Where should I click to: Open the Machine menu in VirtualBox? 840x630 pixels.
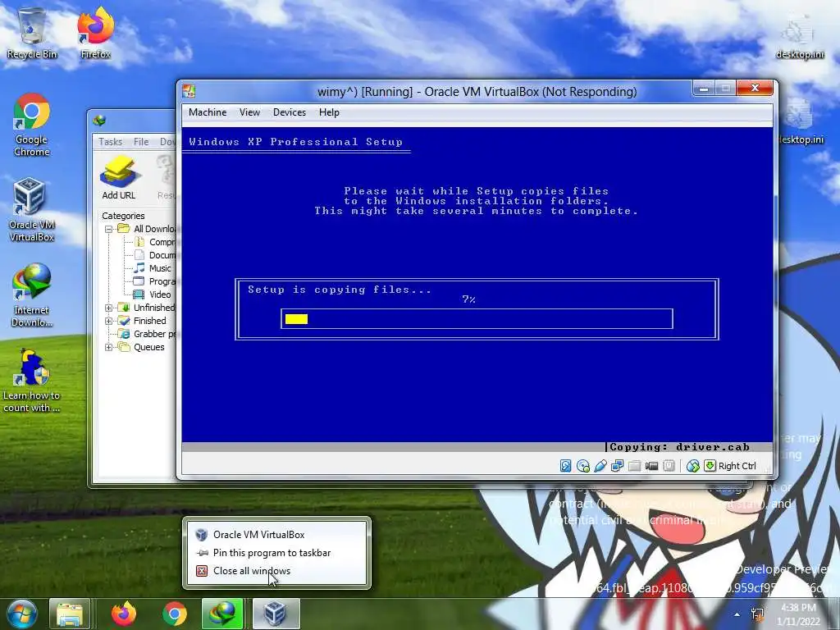(x=208, y=112)
